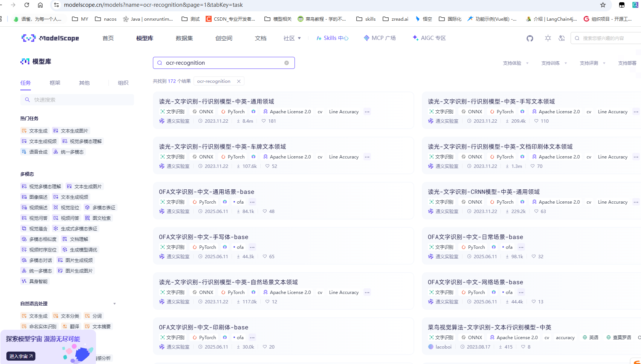641x364 pixels.
Task: Click like heart on 读光-手写文本领域 card
Action: (536, 121)
